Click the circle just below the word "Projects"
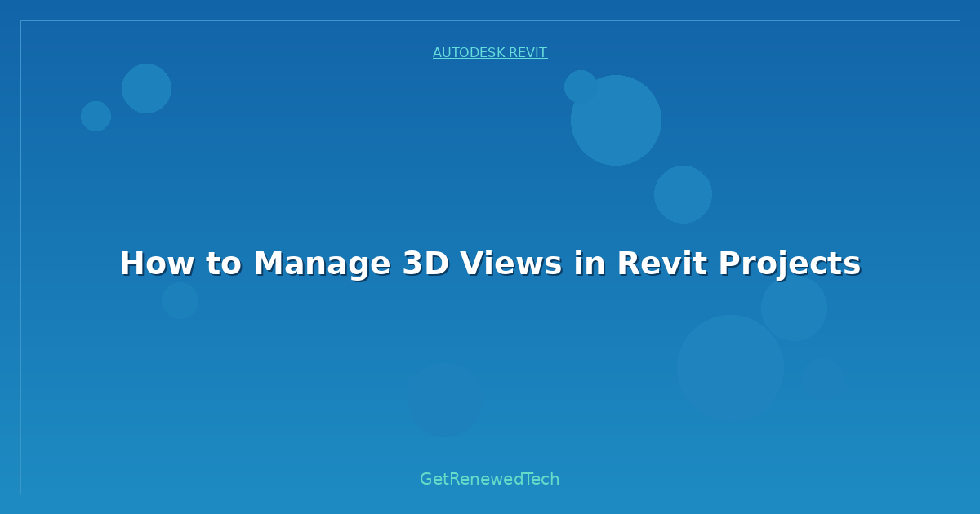This screenshot has height=514, width=980. [x=794, y=308]
